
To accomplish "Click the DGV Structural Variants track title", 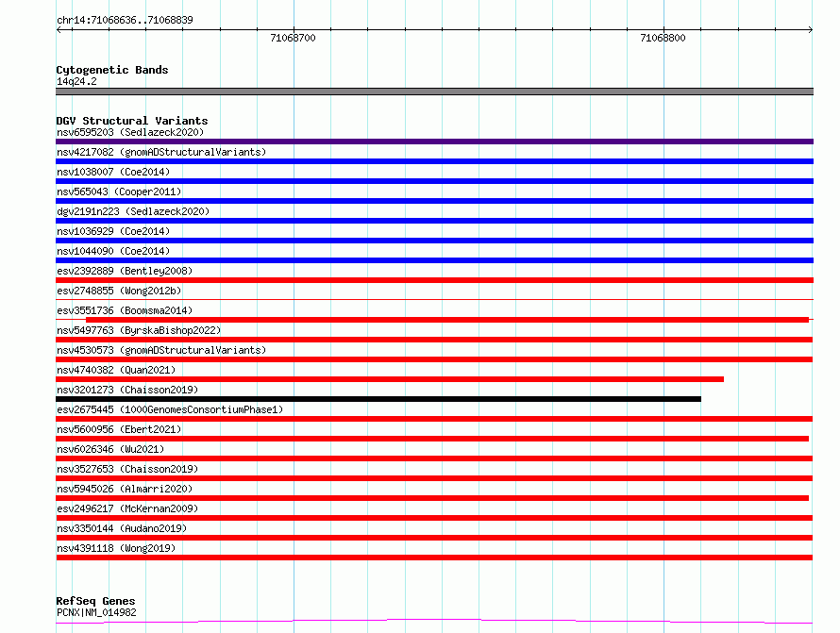I will (132, 121).
